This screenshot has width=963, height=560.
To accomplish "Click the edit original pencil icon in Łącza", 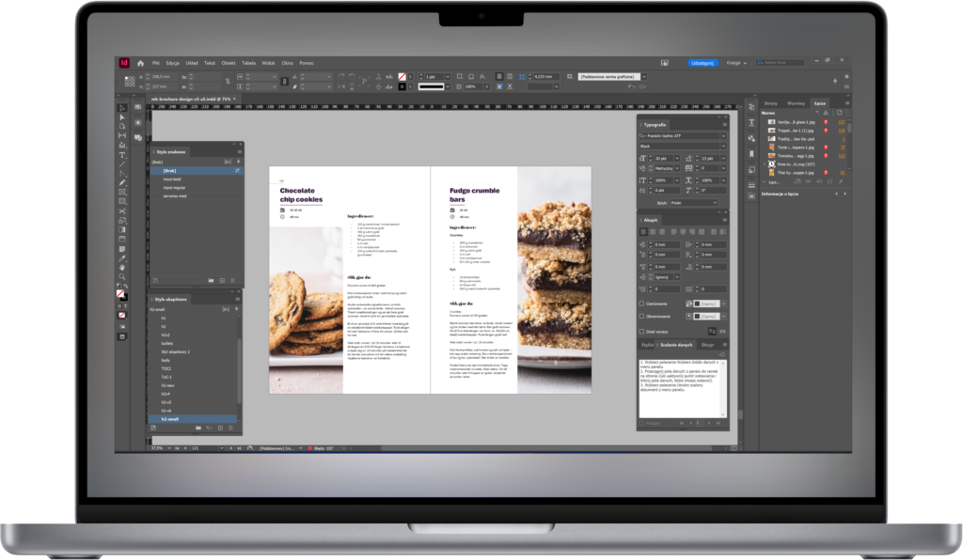I will [840, 181].
